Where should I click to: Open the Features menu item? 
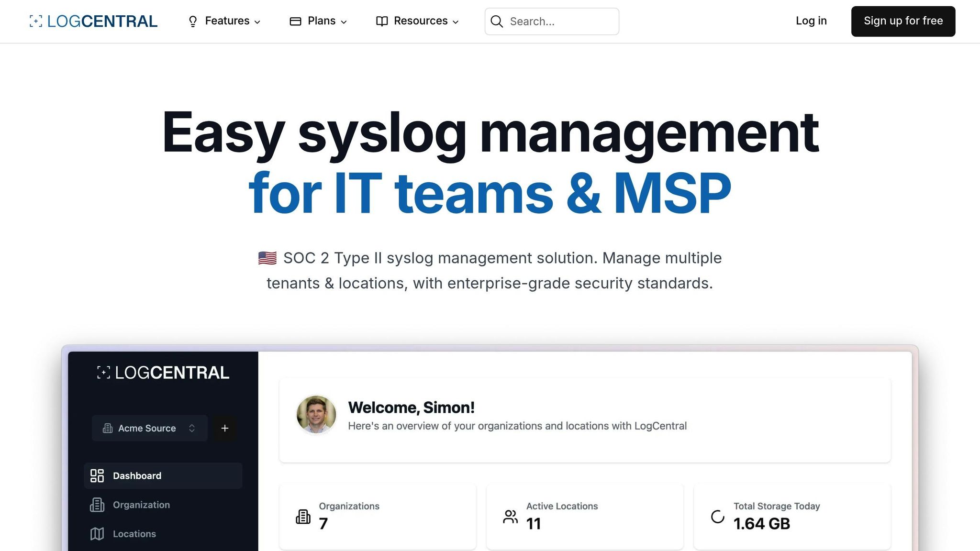tap(227, 21)
